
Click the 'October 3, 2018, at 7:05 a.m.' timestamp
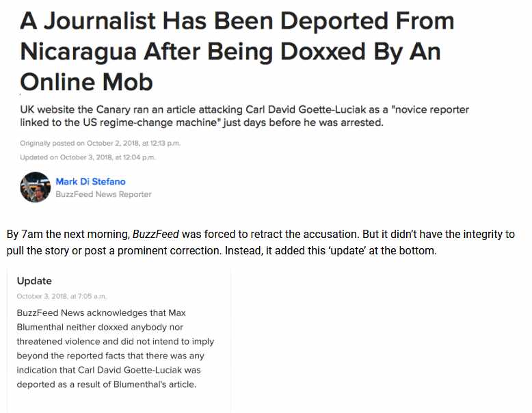[x=62, y=296]
